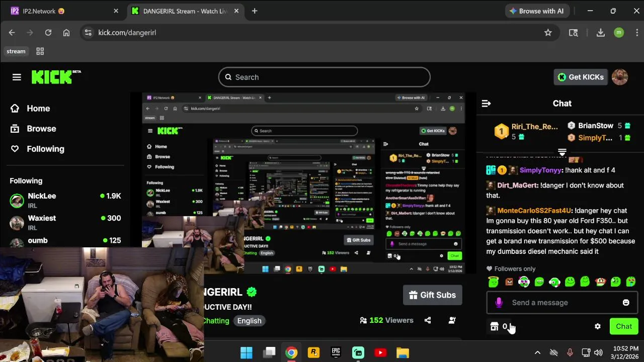This screenshot has height=362, width=644.
Task: Open a new browser tab
Action: coord(255,11)
